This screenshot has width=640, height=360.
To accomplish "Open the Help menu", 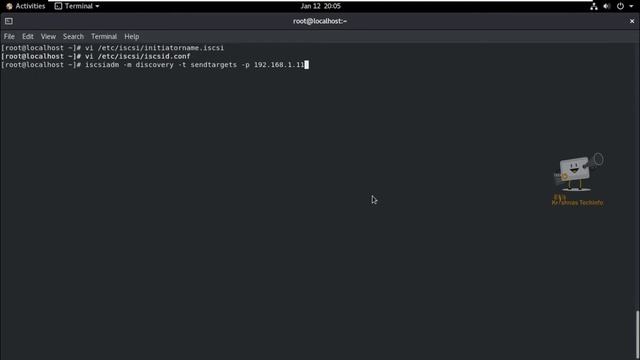I will [x=131, y=37].
